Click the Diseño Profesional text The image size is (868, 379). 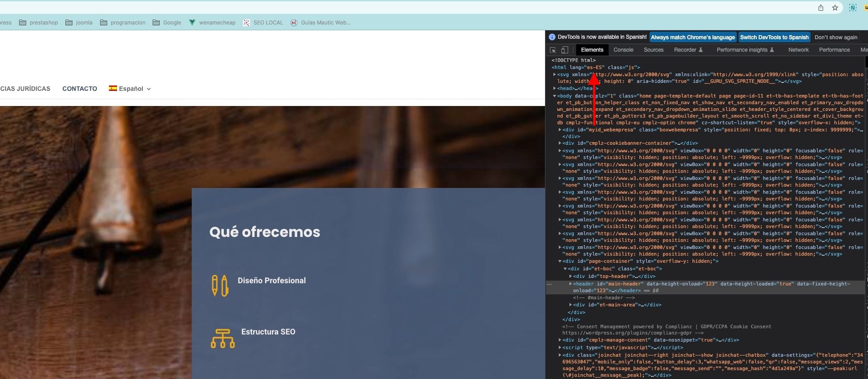[271, 281]
